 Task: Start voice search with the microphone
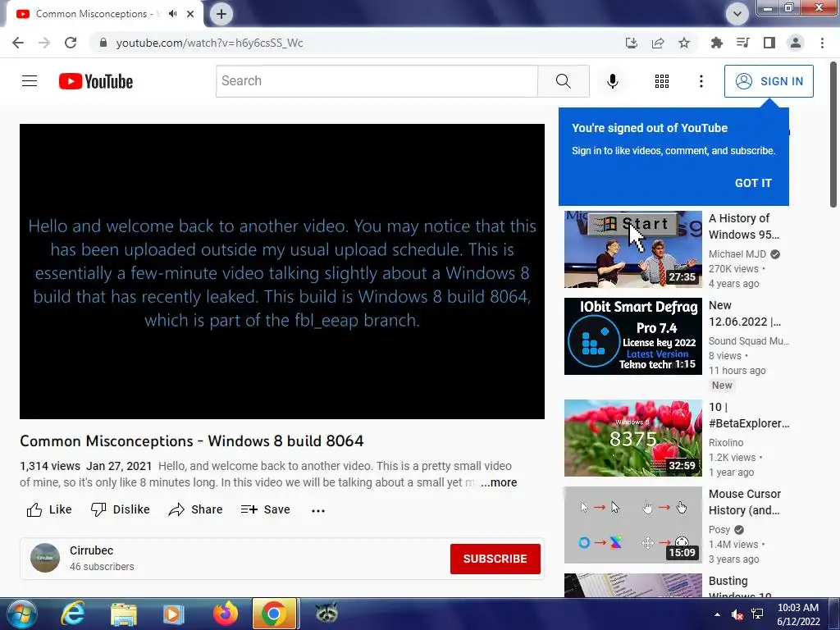tap(613, 81)
